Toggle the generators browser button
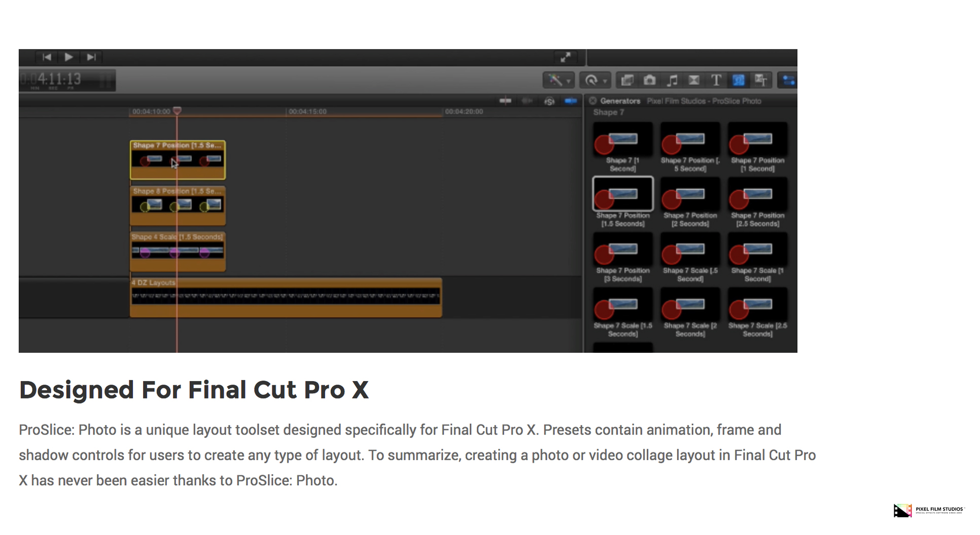Image resolution: width=980 pixels, height=535 pixels. point(738,80)
